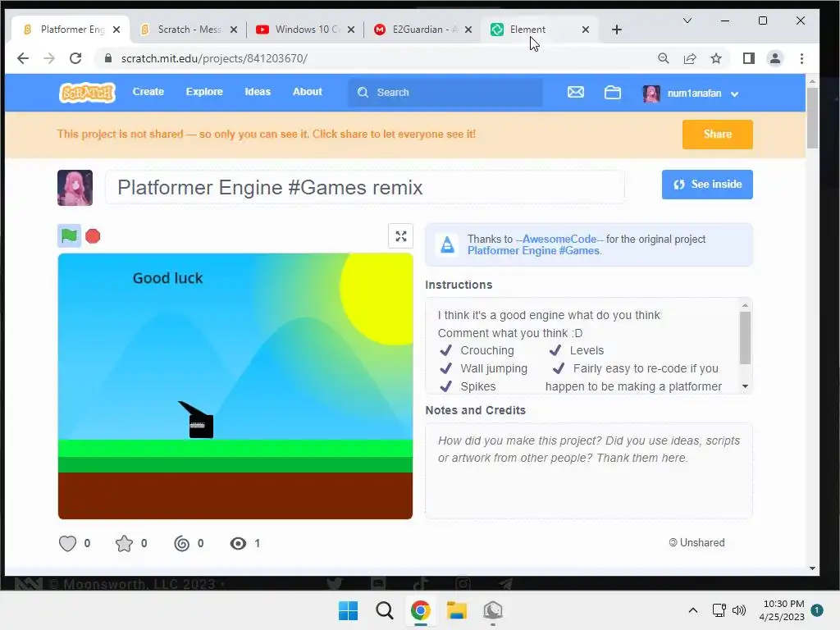Click the zoom magnifier icon in the address bar

pos(663,58)
